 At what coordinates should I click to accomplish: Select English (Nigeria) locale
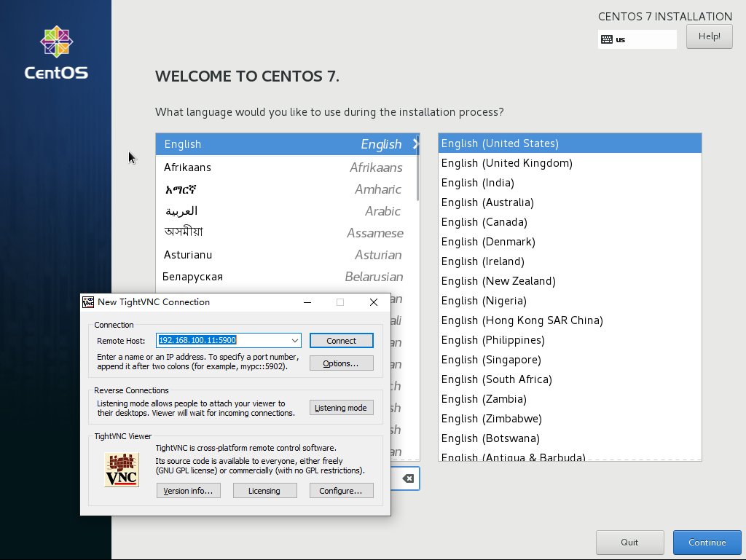[x=570, y=301]
